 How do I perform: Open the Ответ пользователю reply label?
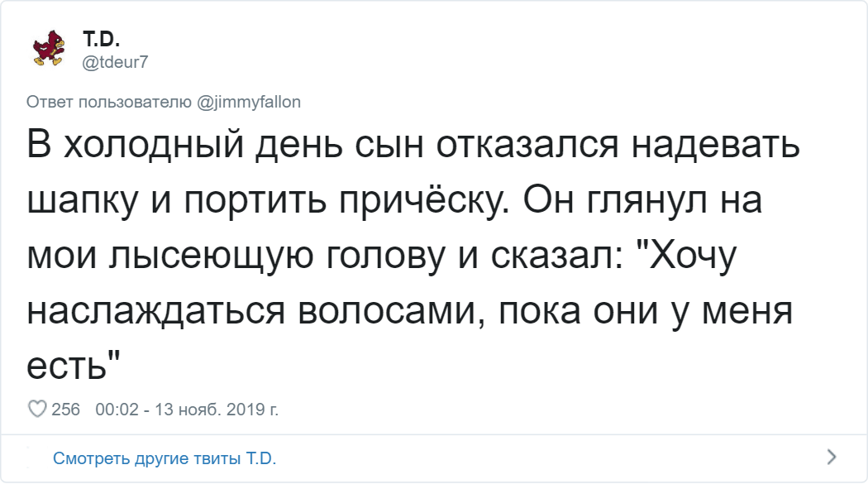[165, 101]
